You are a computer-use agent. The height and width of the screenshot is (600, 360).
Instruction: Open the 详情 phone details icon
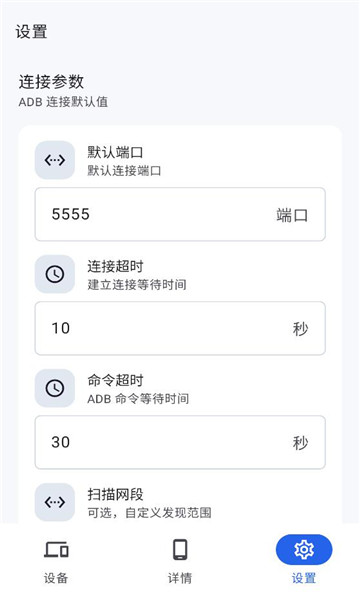(180, 549)
